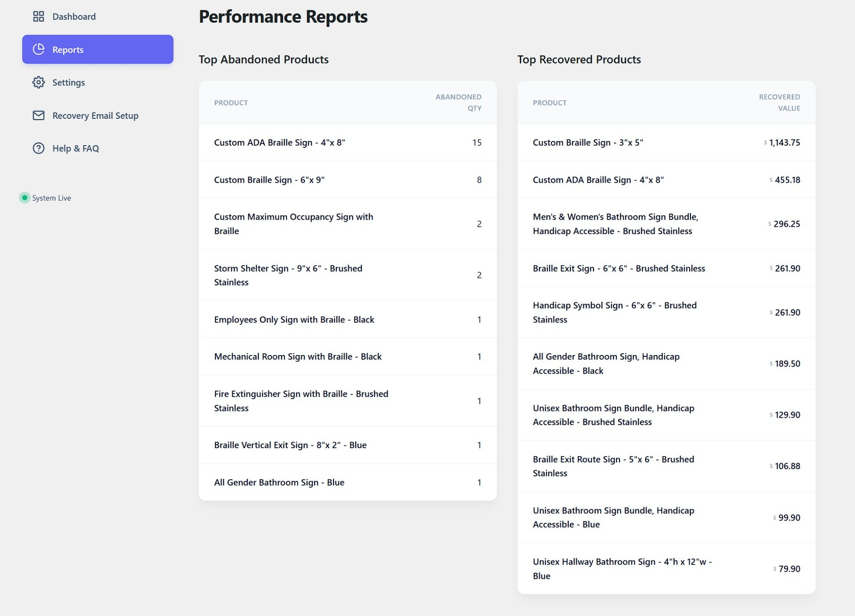Viewport: 855px width, 616px height.
Task: Select the Storm Shelter Sign row
Action: [x=288, y=275]
